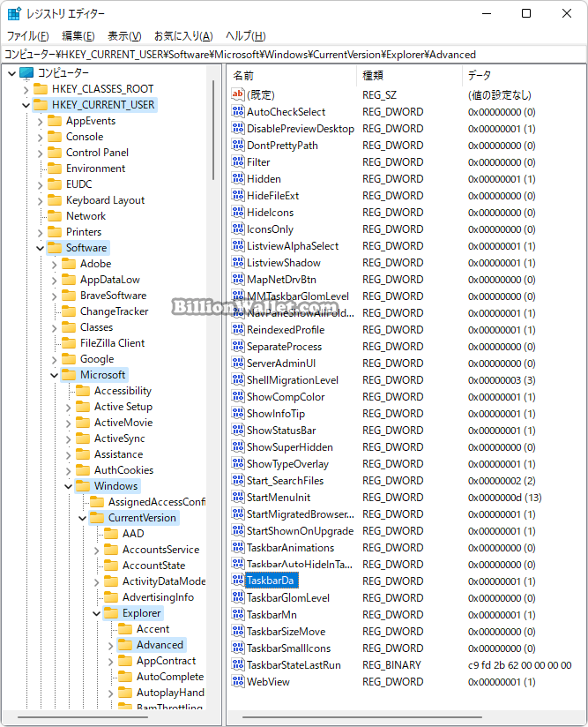Click the FileZilla Client folder icon

click(69, 343)
